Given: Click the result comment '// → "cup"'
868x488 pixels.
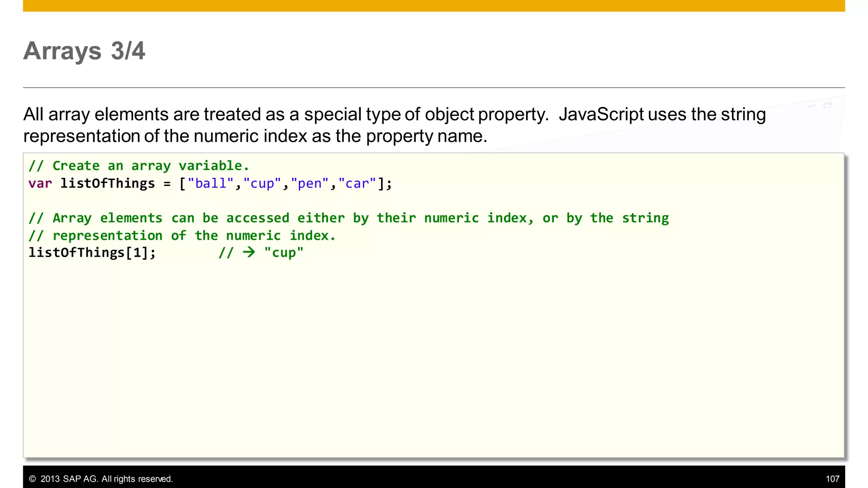Looking at the screenshot, I should coord(261,253).
